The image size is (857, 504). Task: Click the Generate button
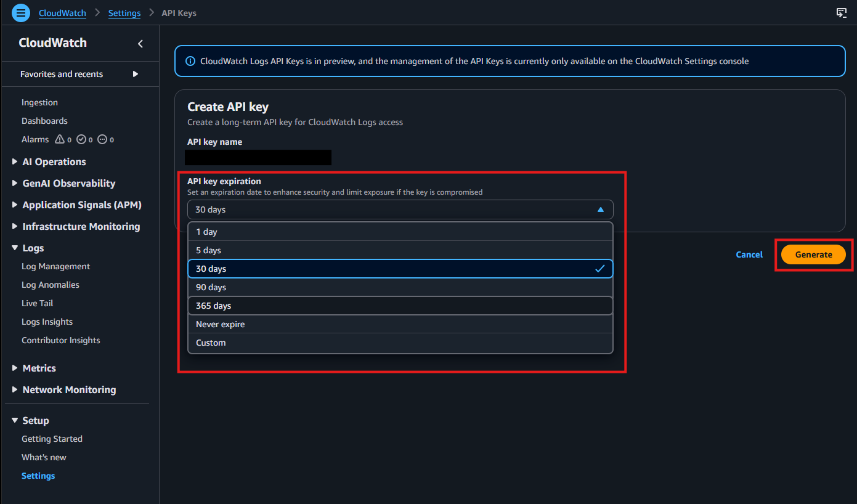coord(813,254)
